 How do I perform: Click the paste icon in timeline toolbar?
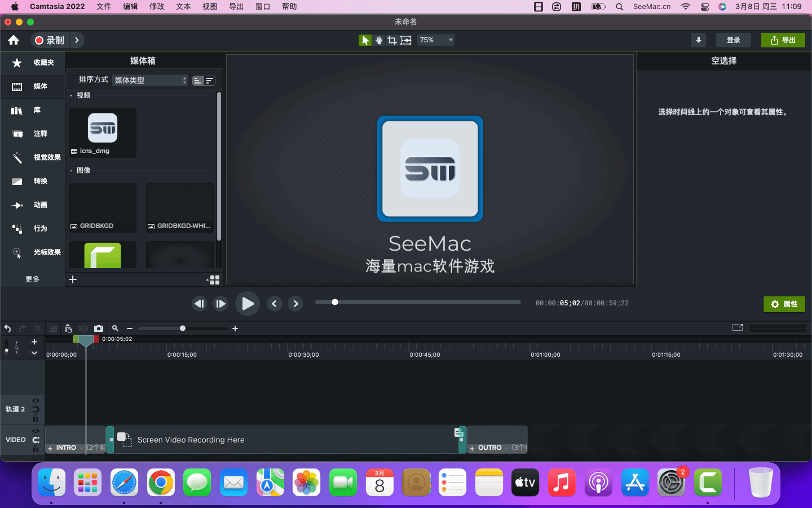coord(68,329)
